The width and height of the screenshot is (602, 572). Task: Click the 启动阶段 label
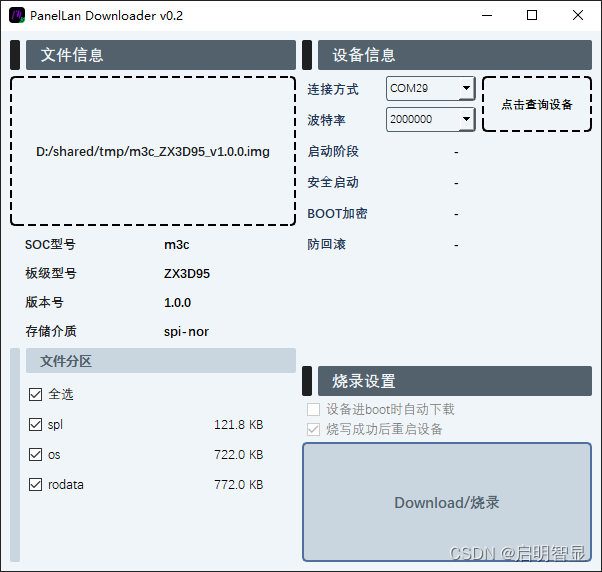(333, 151)
